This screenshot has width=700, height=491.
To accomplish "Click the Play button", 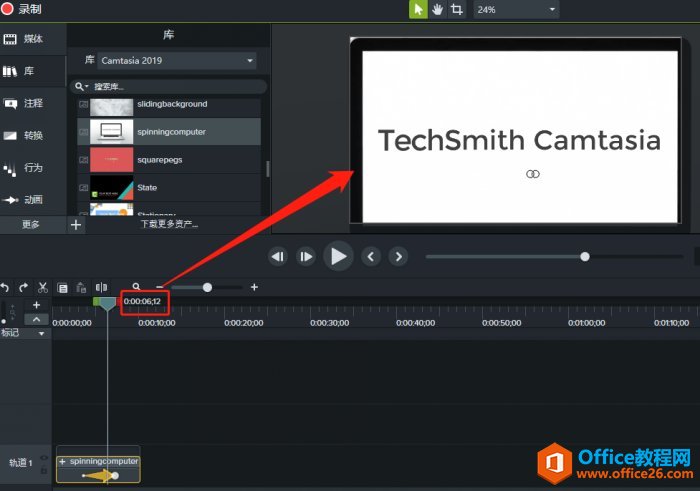I will pyautogui.click(x=338, y=256).
